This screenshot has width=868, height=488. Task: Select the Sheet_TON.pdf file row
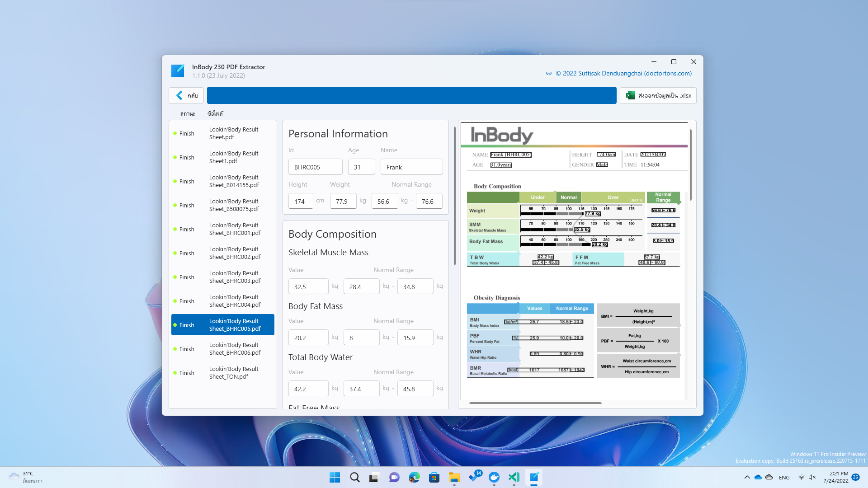(x=223, y=373)
